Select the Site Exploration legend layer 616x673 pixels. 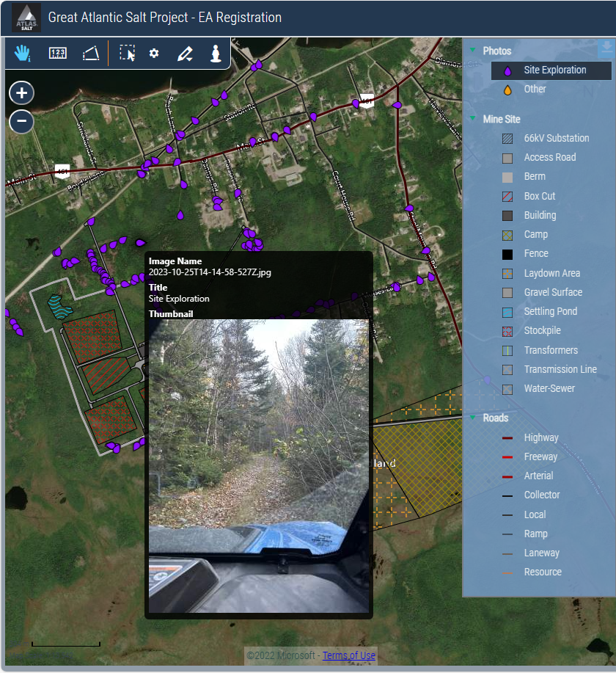coord(554,70)
